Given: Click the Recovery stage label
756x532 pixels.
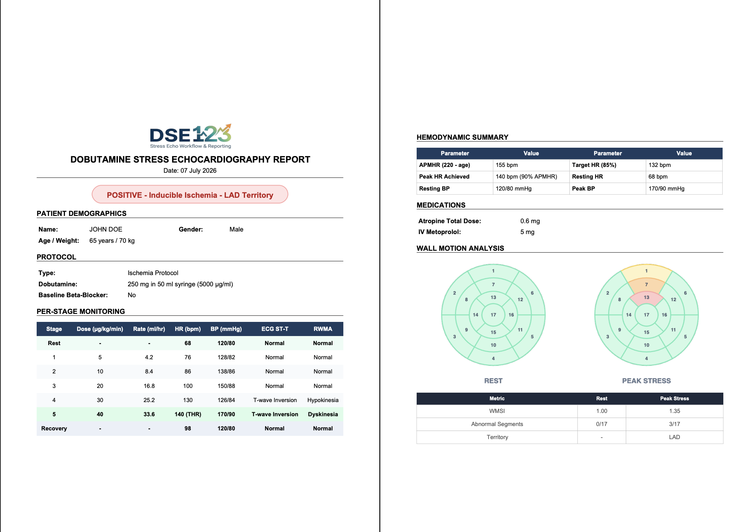Looking at the screenshot, I should [x=54, y=428].
